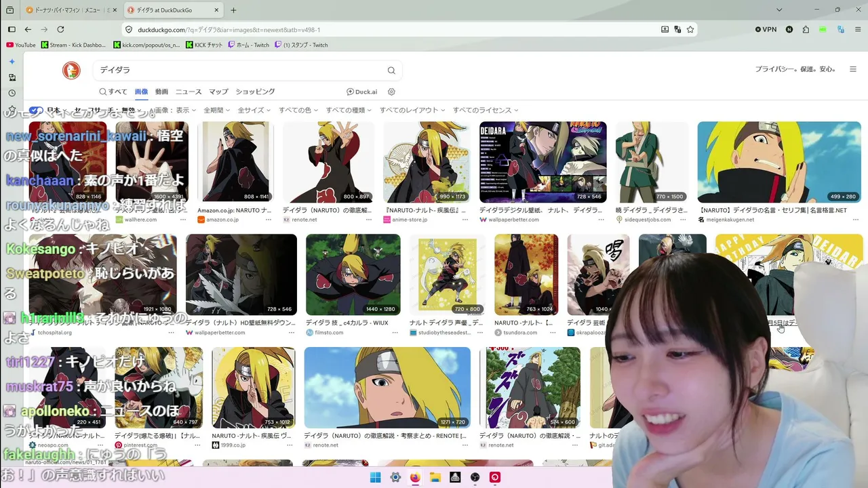Launch OBS Studio from the taskbar
Image resolution: width=868 pixels, height=488 pixels.
pos(475,477)
